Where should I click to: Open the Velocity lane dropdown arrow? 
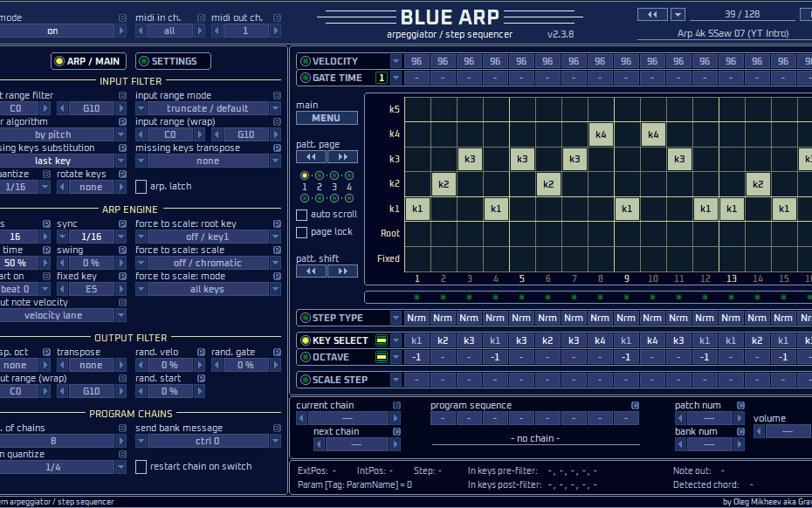[396, 61]
